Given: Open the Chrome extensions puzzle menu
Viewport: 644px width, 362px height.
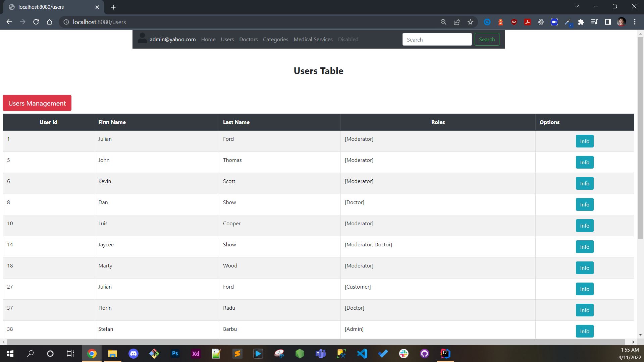Looking at the screenshot, I should tap(581, 22).
